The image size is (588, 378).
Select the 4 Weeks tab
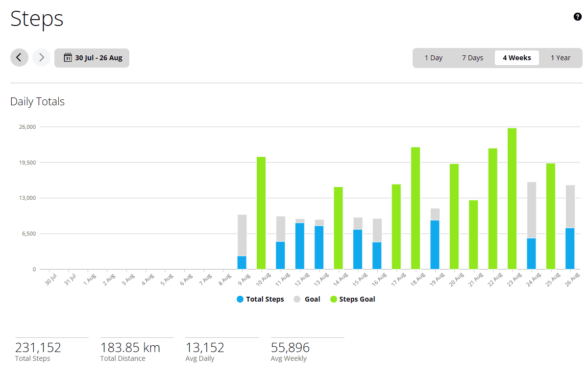coord(517,57)
